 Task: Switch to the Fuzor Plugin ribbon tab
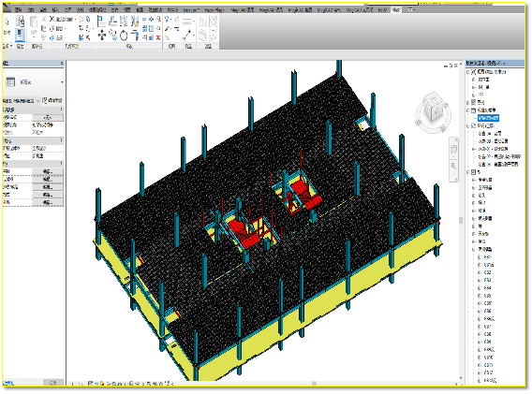[x=214, y=10]
